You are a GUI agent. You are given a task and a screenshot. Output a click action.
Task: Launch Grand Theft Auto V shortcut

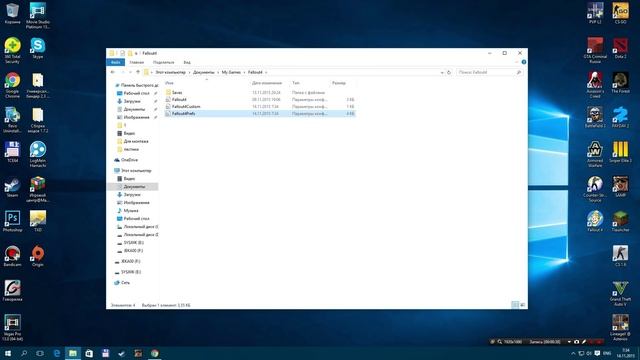tap(620, 293)
